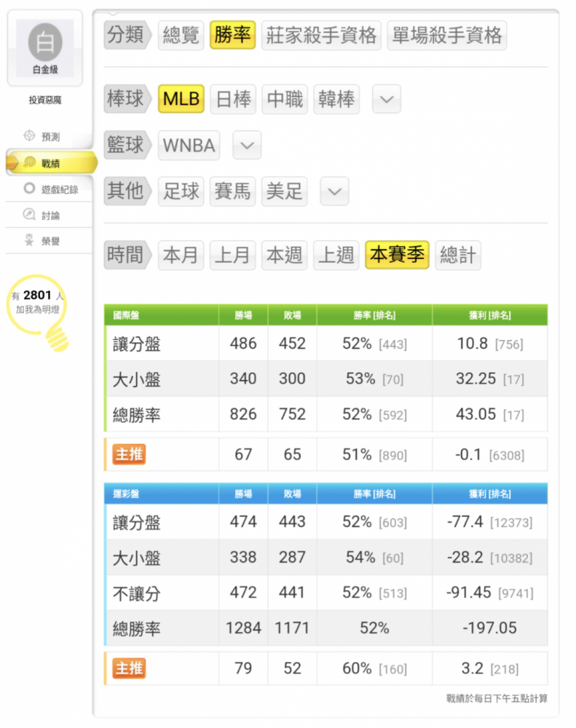Click the 勝率 [排名] header in 國際盤
This screenshot has height=728, width=576.
click(374, 315)
